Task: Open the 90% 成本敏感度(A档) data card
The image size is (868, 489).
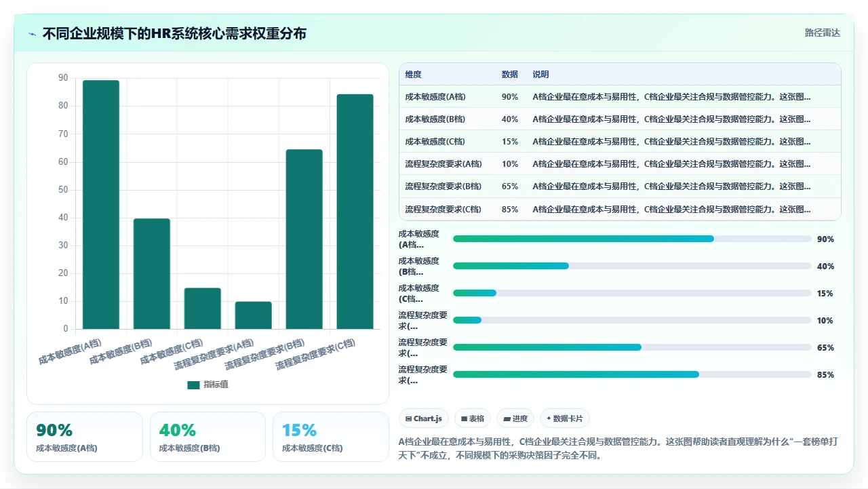Action: (x=85, y=437)
